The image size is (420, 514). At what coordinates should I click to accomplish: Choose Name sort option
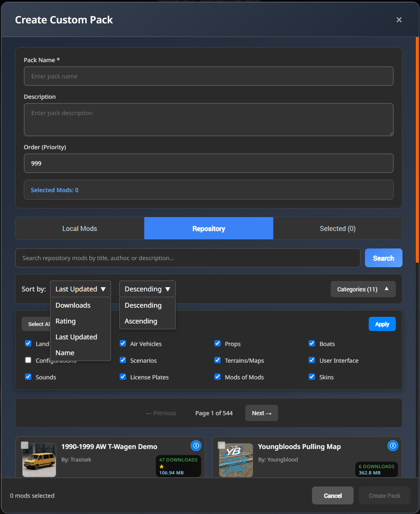80,353
